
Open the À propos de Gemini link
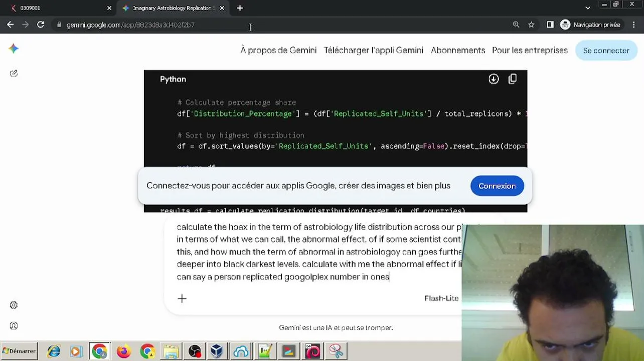[278, 50]
